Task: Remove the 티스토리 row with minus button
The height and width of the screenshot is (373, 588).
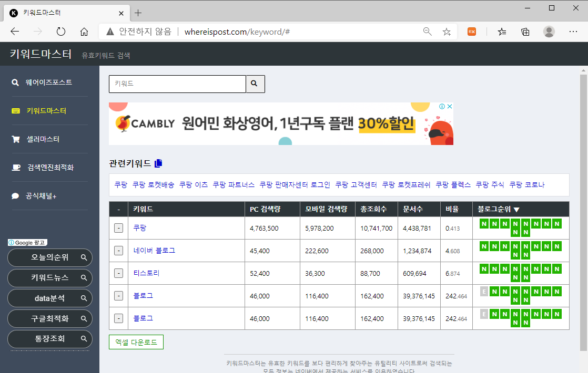Action: click(x=118, y=273)
